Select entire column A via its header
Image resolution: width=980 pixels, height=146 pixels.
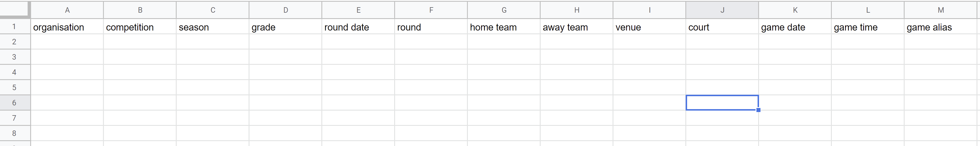pos(67,10)
